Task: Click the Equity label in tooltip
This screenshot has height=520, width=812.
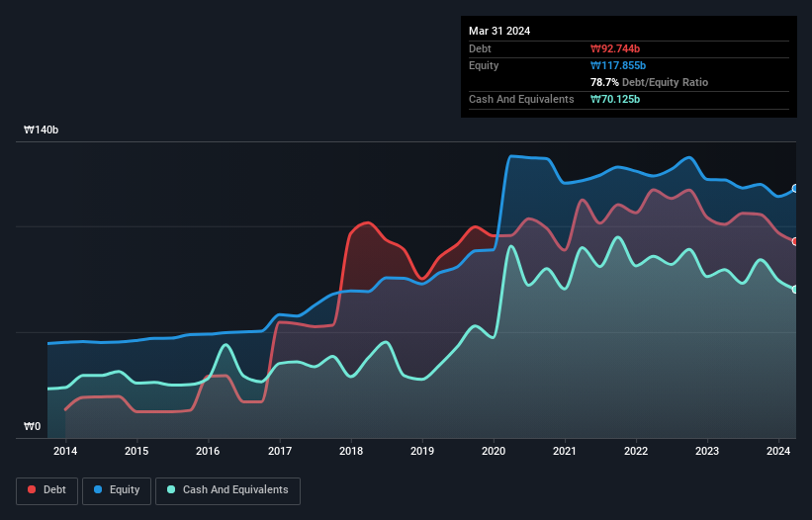Action: [x=484, y=65]
